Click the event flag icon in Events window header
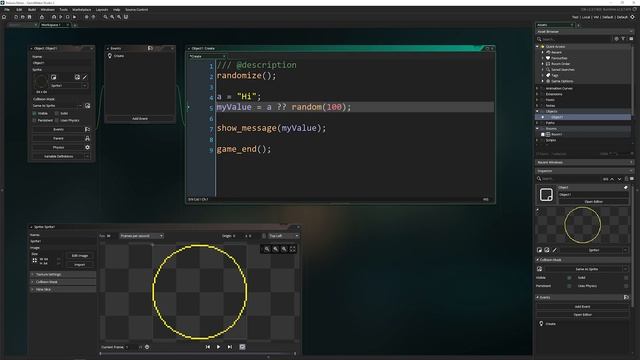The image size is (640, 360). (150, 48)
